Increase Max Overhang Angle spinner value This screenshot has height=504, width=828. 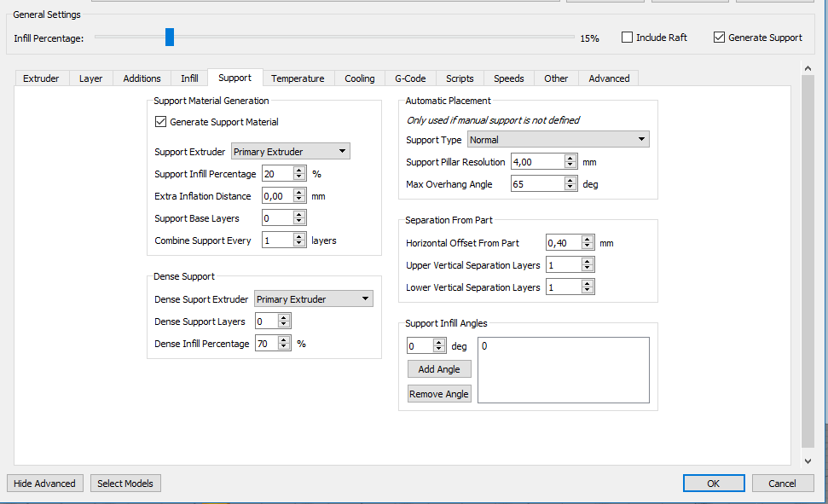point(570,181)
